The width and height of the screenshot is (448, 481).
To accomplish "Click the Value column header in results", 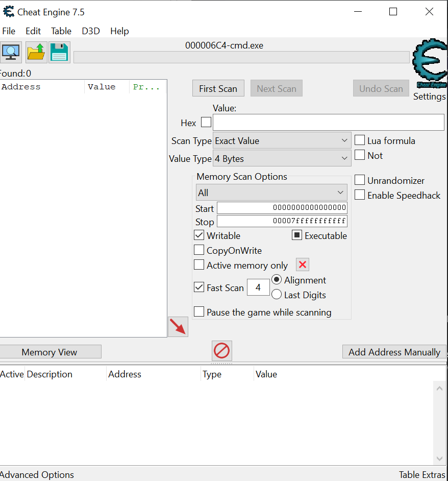I will click(107, 87).
